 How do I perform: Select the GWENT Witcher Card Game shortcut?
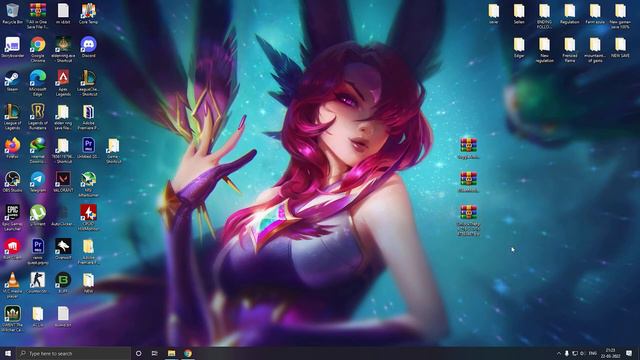(x=12, y=319)
